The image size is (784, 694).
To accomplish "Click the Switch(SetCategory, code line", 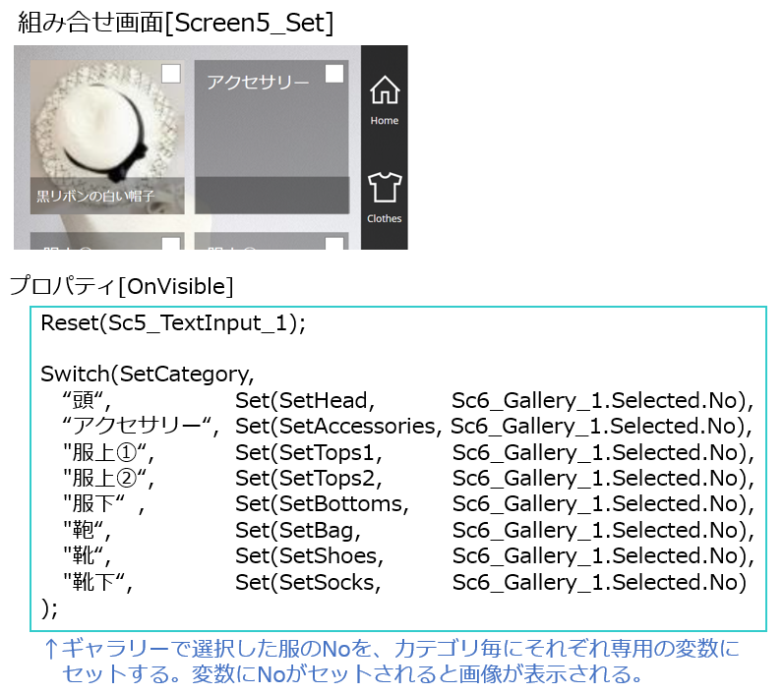I will (x=148, y=374).
